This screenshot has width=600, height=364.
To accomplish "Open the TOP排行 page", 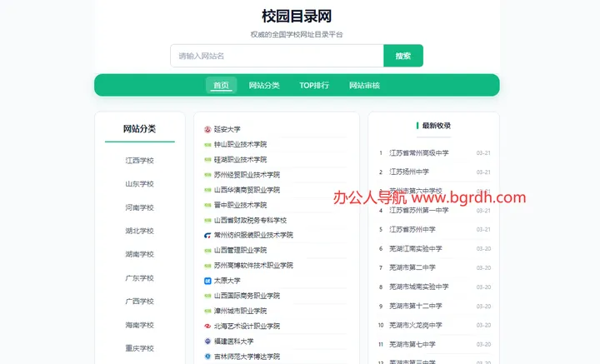I will (x=314, y=85).
